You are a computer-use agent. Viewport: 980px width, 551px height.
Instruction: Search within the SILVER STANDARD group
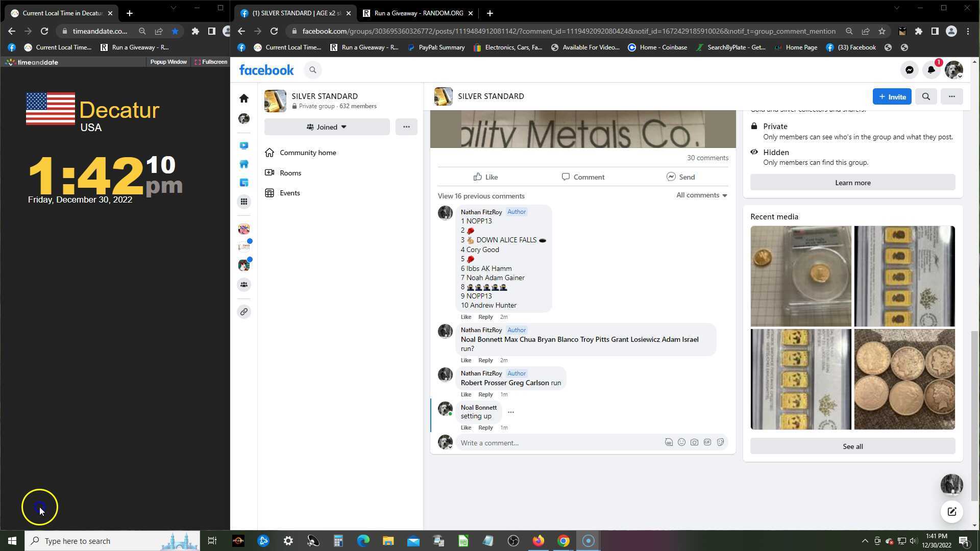tap(926, 96)
